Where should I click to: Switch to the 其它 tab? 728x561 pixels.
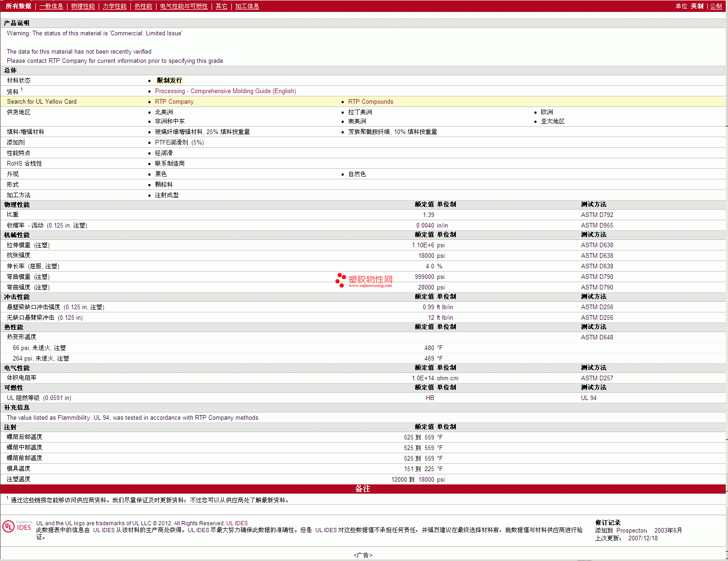coord(221,6)
